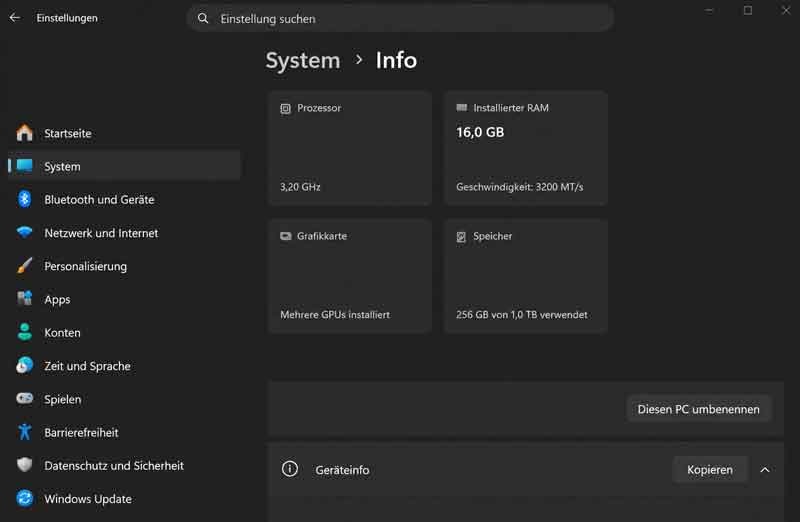This screenshot has height=522, width=800.
Task: Minimize the Einstellungen window
Action: click(709, 10)
